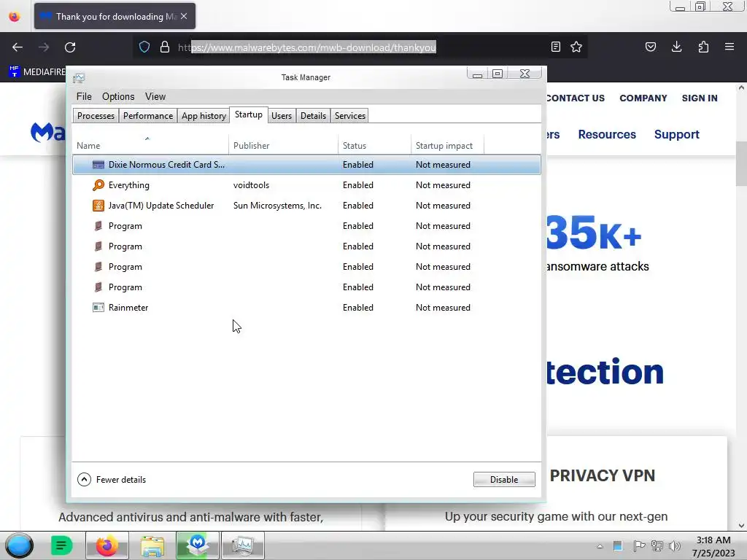747x560 pixels.
Task: Select the Everything startup row name
Action: coord(128,185)
